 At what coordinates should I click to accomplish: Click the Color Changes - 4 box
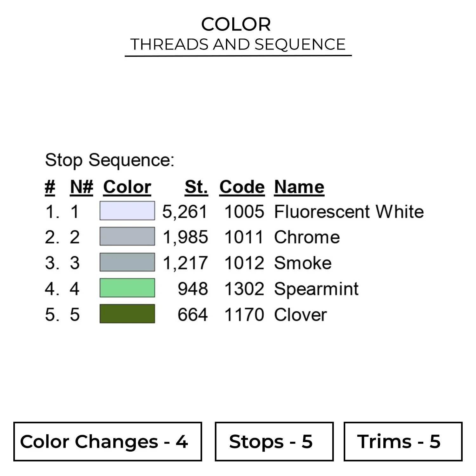tap(108, 441)
